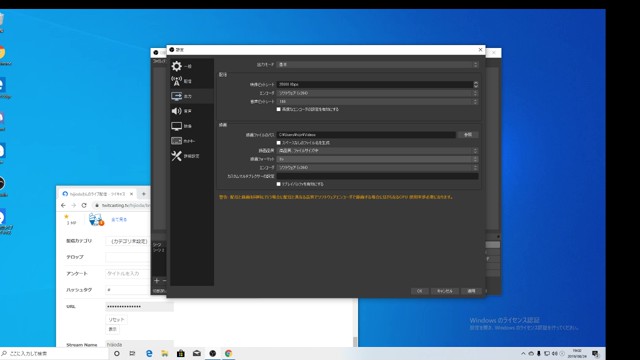Open the Output Mode dropdown

coord(378,64)
